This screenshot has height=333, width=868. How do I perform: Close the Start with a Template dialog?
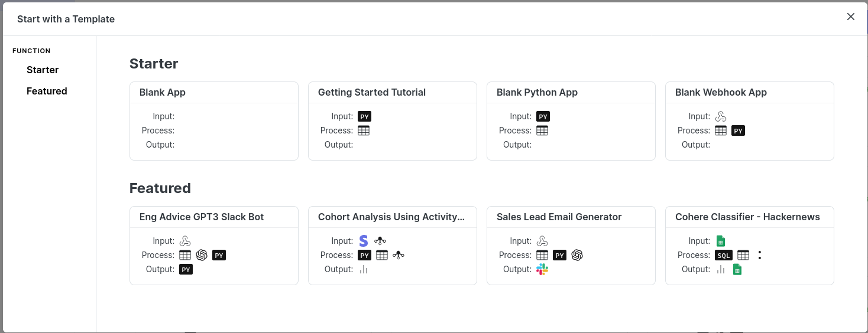[851, 17]
